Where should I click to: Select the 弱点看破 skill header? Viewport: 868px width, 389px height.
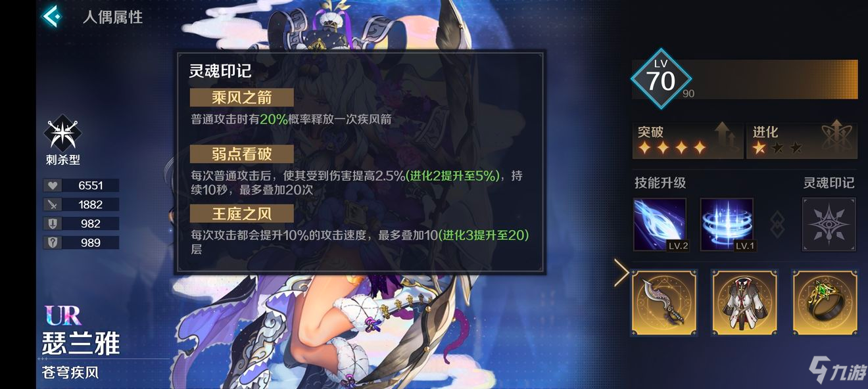[241, 154]
